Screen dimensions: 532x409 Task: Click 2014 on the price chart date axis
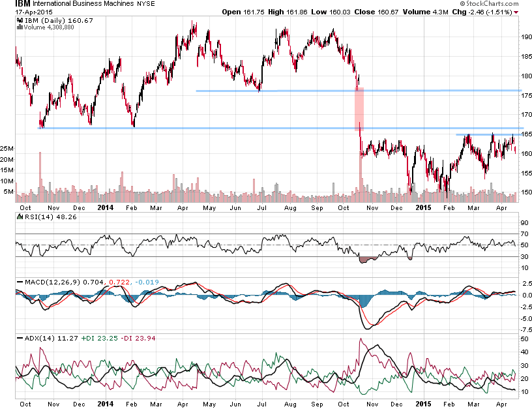(105, 207)
